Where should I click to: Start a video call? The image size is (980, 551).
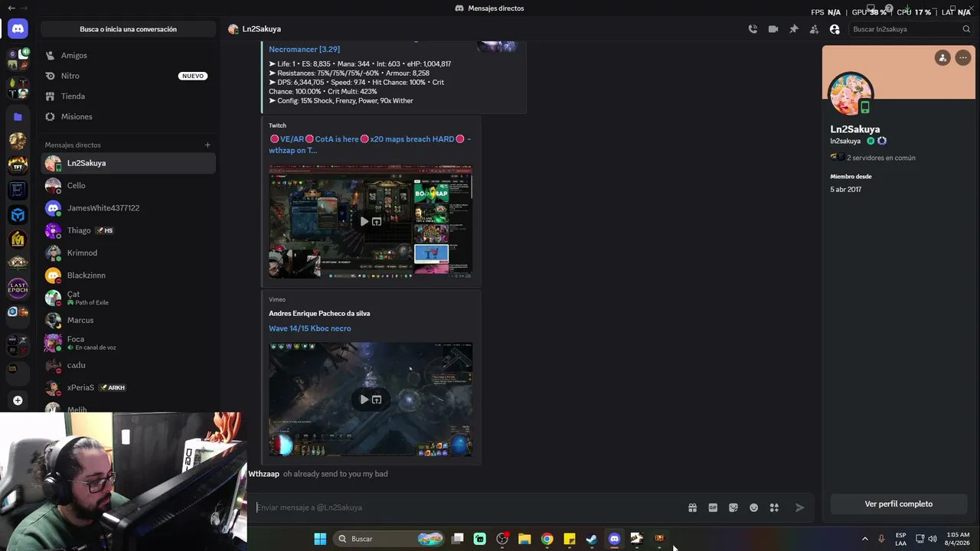click(x=773, y=29)
